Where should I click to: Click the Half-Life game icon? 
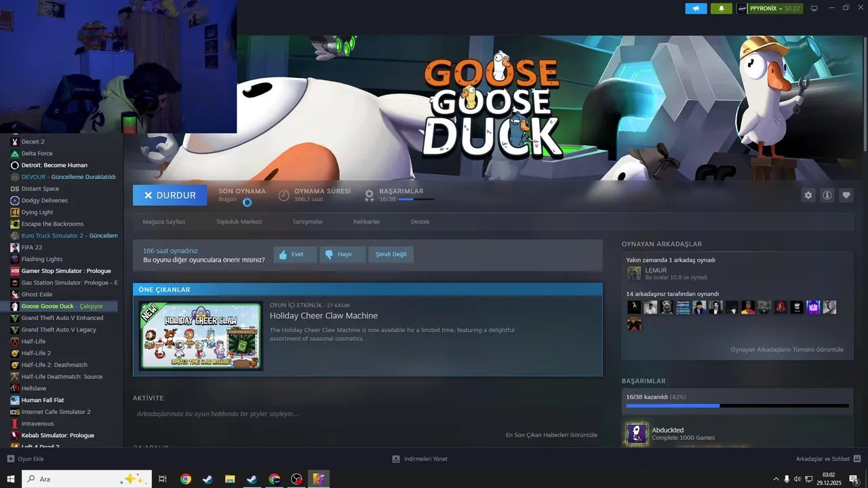tap(15, 342)
